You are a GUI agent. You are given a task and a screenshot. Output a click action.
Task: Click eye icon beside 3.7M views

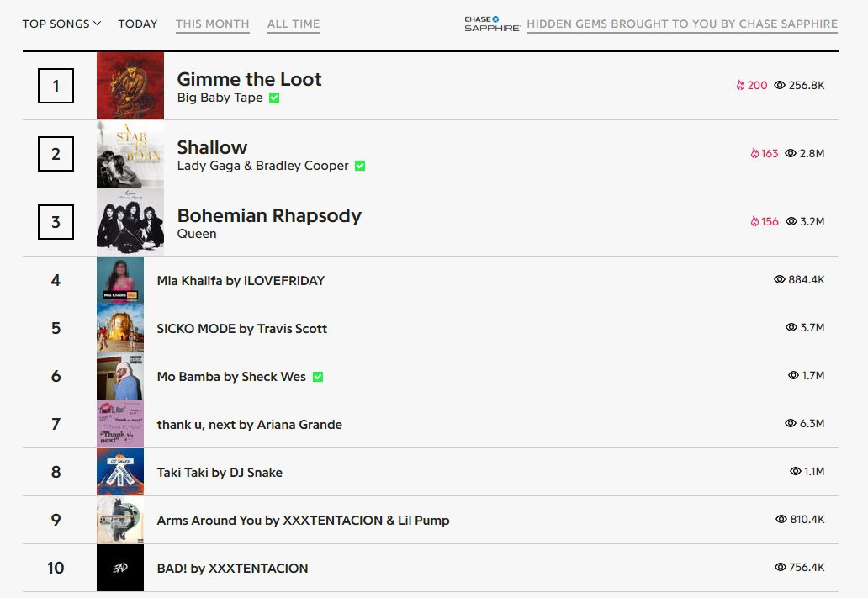pyautogui.click(x=791, y=327)
